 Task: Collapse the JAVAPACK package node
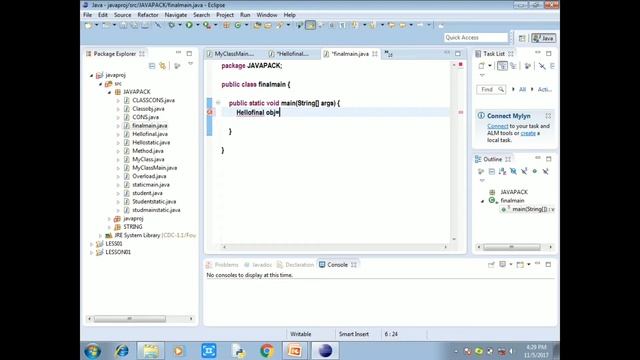(x=109, y=92)
